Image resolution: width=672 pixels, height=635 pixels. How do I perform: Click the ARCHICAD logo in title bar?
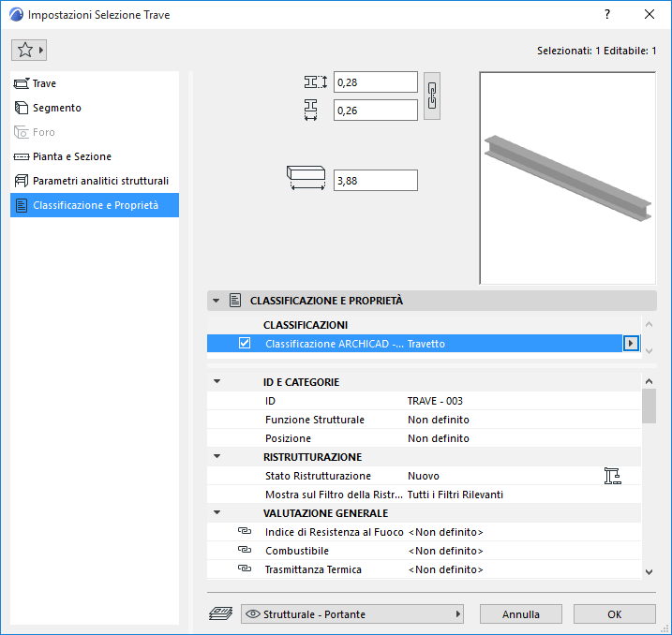pos(16,15)
